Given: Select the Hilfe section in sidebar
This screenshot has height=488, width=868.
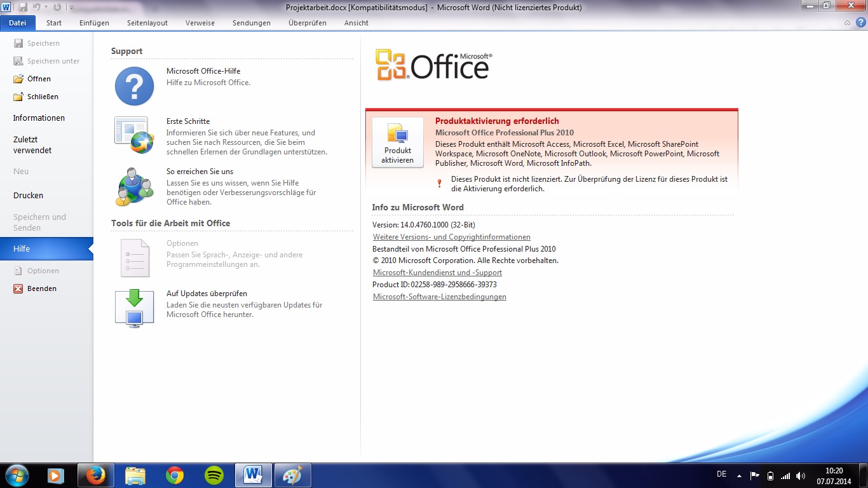Looking at the screenshot, I should point(46,249).
